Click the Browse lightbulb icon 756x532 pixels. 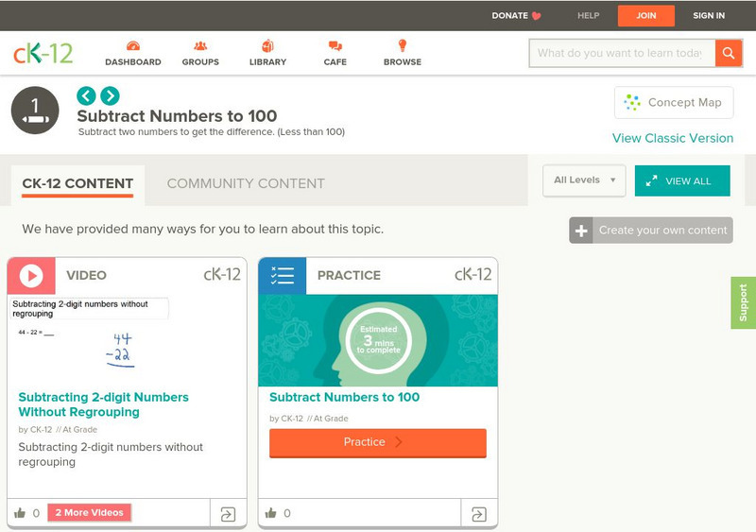point(403,46)
